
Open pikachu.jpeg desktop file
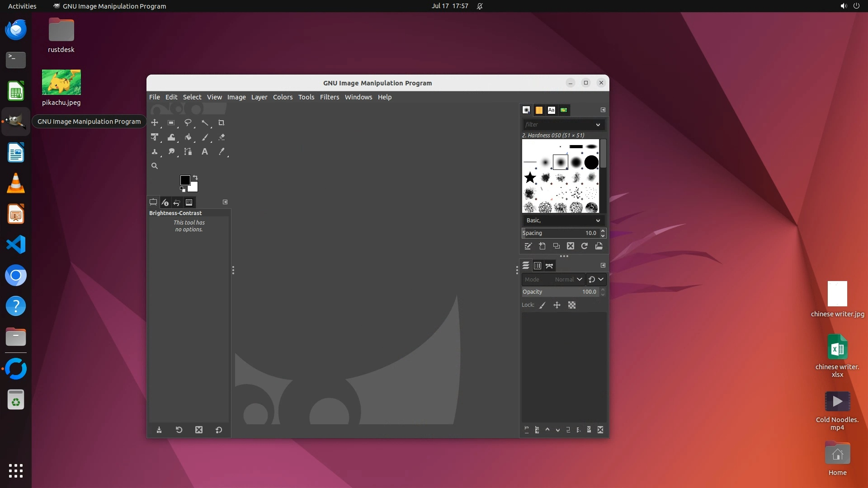pos(61,83)
